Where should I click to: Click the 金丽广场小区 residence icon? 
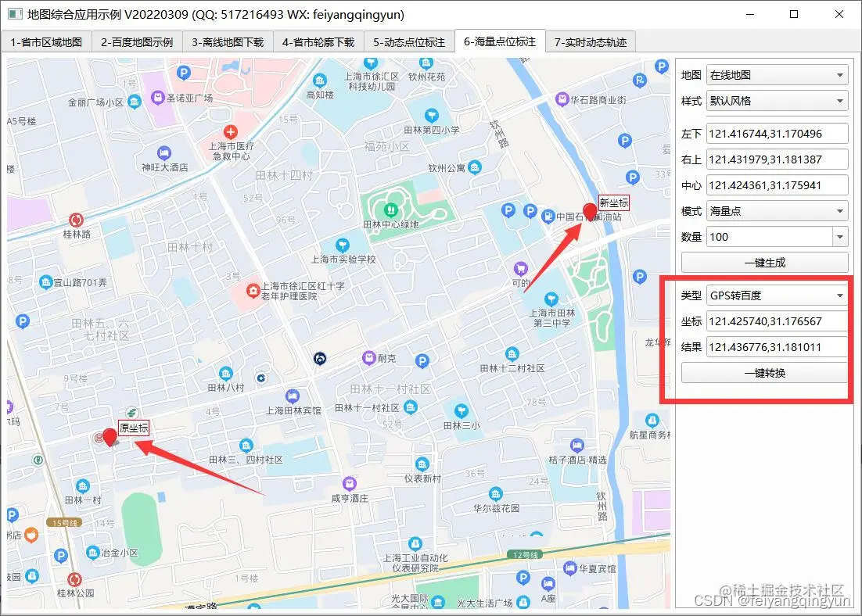[x=134, y=102]
